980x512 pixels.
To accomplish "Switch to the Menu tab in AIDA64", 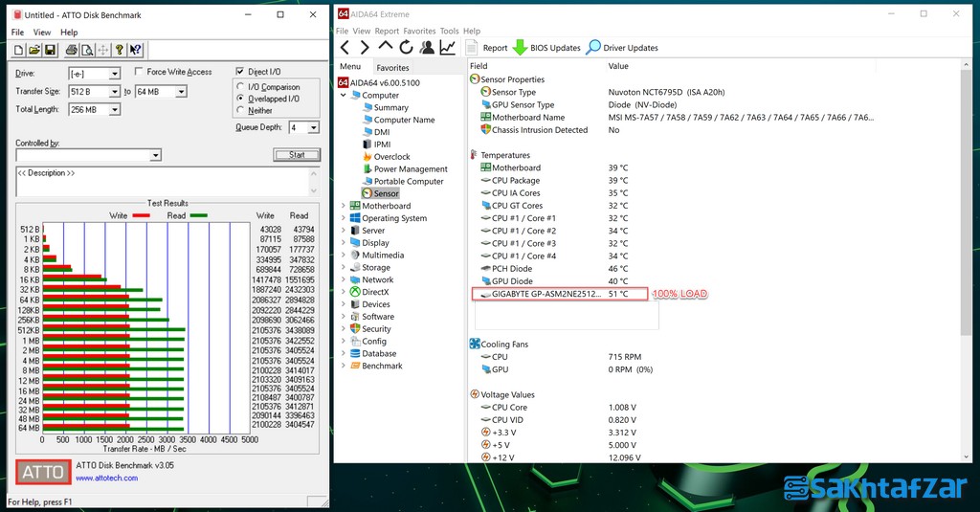I will (x=350, y=66).
